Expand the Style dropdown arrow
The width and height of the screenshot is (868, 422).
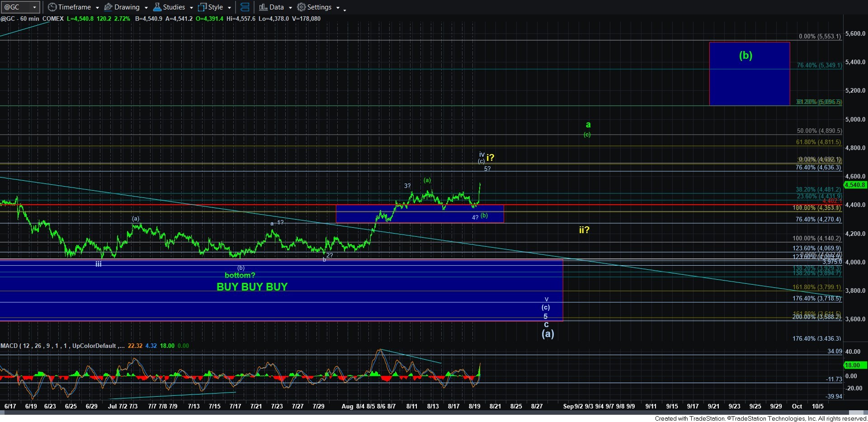point(229,8)
